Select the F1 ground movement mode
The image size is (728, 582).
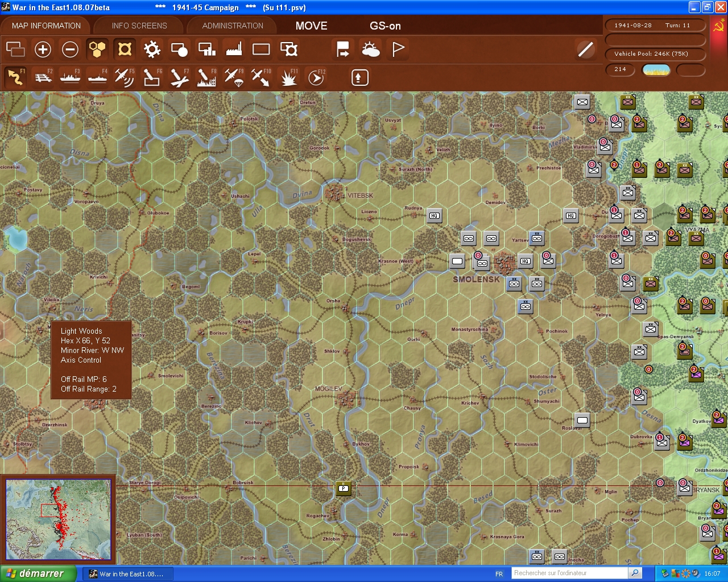point(14,77)
